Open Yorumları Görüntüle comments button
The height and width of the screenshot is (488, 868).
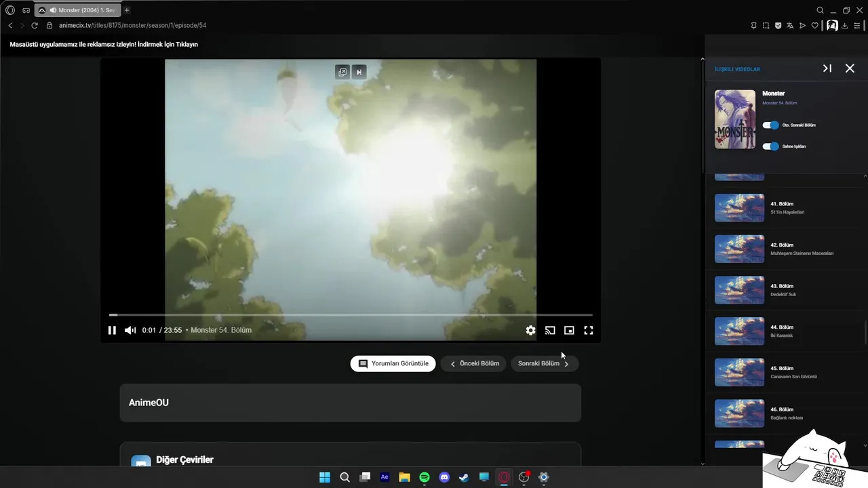(x=393, y=363)
